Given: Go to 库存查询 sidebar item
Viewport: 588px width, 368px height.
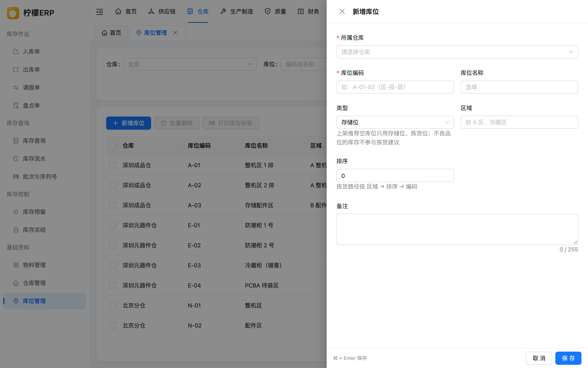Looking at the screenshot, I should pyautogui.click(x=45, y=141).
